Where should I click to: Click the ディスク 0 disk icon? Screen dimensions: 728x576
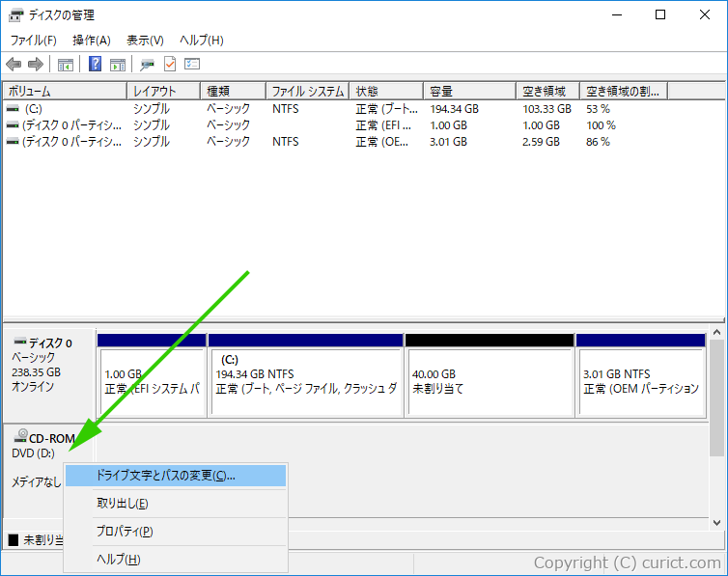(20, 343)
